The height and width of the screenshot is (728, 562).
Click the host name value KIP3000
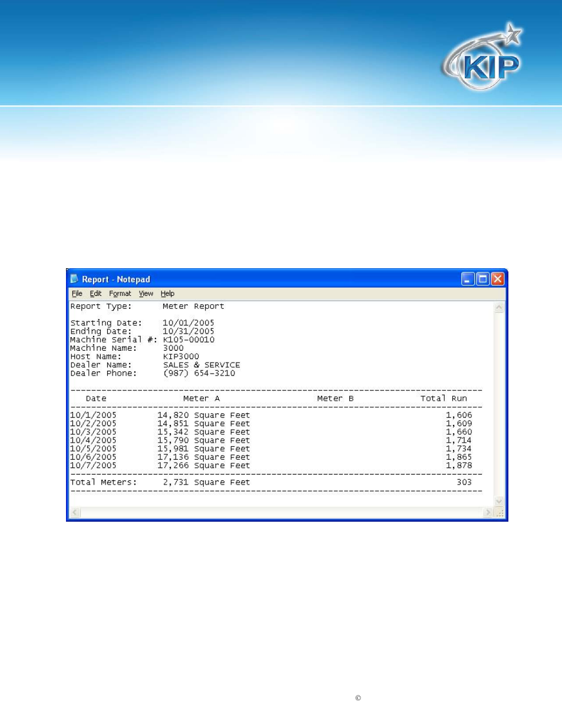181,357
